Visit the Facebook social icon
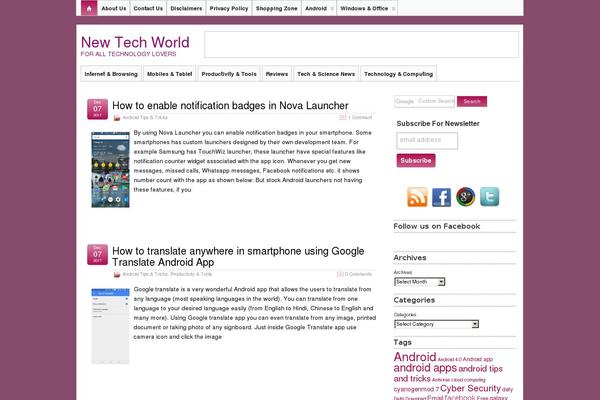 [441, 197]
